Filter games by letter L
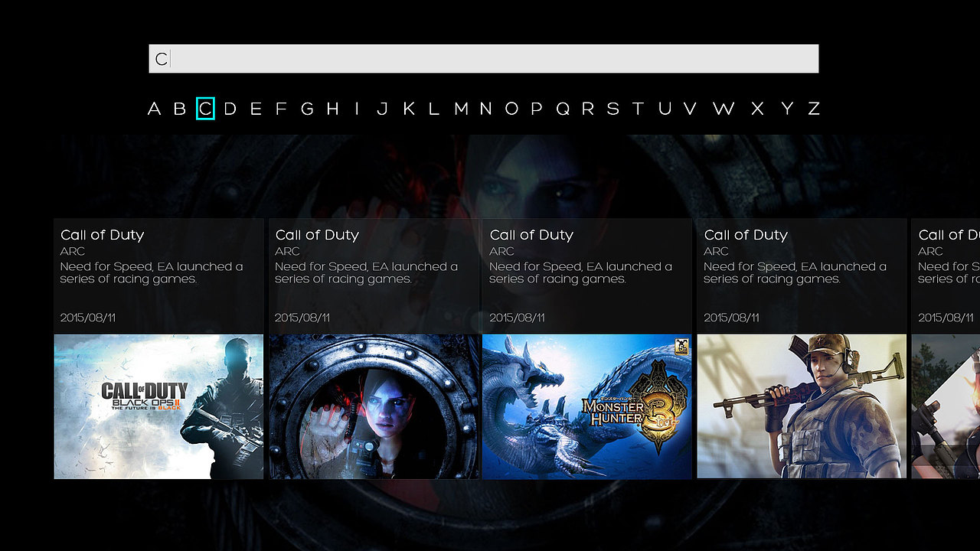The width and height of the screenshot is (980, 551). pos(433,109)
